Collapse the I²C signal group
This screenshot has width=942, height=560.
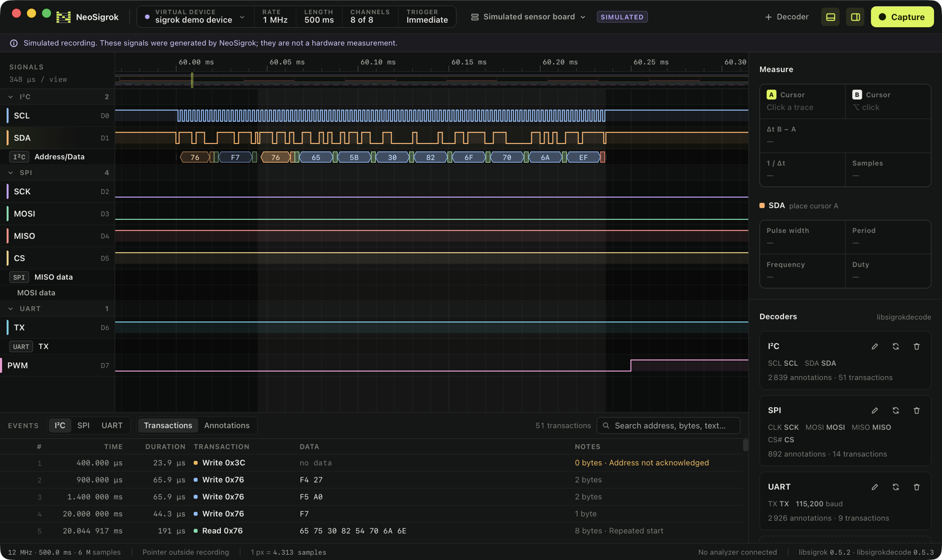(11, 97)
